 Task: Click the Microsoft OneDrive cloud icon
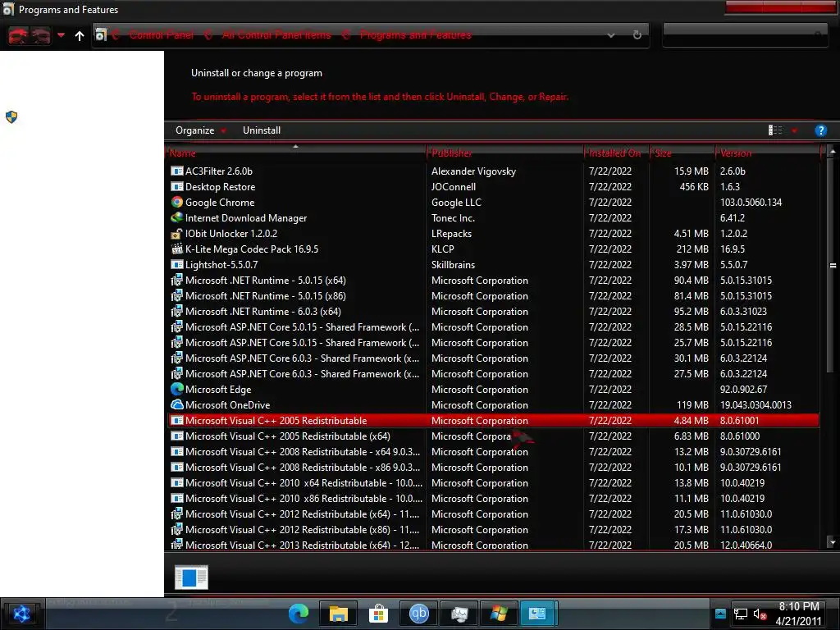[177, 404]
